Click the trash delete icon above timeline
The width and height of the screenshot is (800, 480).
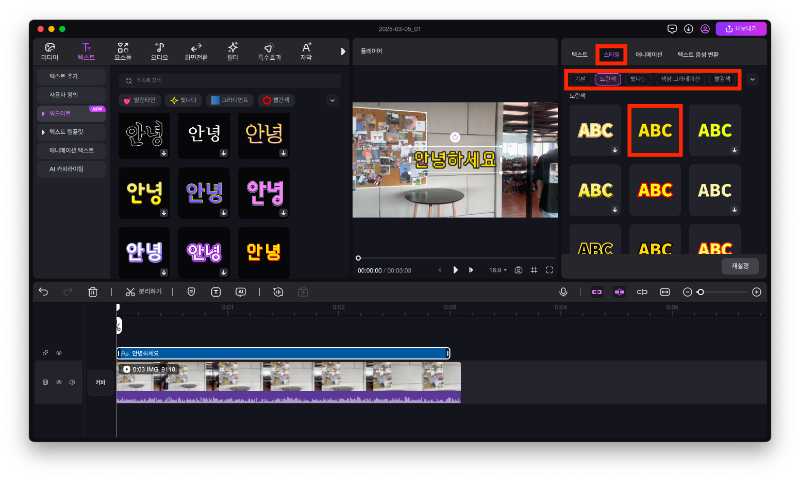pyautogui.click(x=92, y=292)
